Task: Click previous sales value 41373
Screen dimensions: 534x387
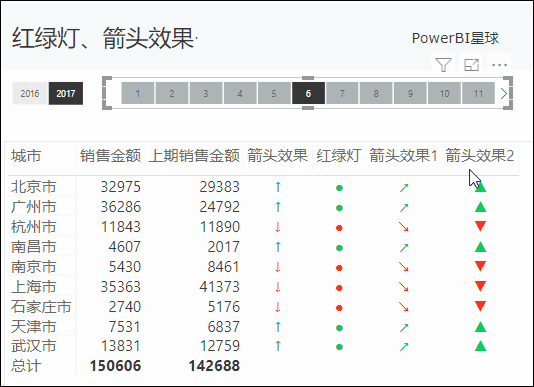Action: (220, 287)
